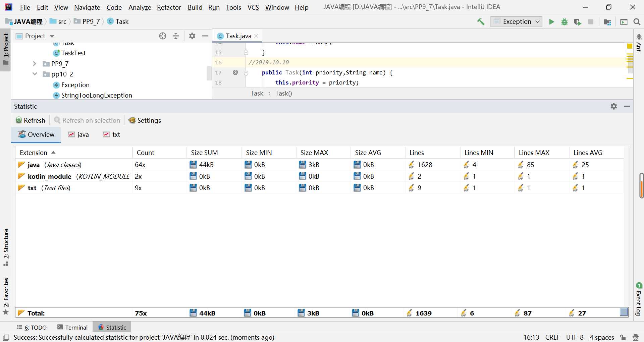The height and width of the screenshot is (342, 644).
Task: Run the Exception configuration with the green play icon
Action: pyautogui.click(x=551, y=22)
